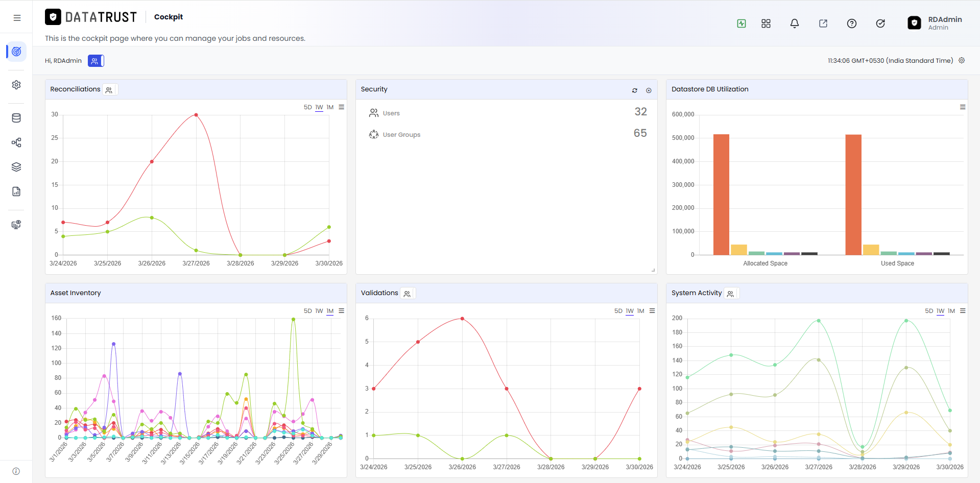This screenshot has height=483, width=980.
Task: Open the hamburger navigation menu
Action: pyautogui.click(x=17, y=18)
